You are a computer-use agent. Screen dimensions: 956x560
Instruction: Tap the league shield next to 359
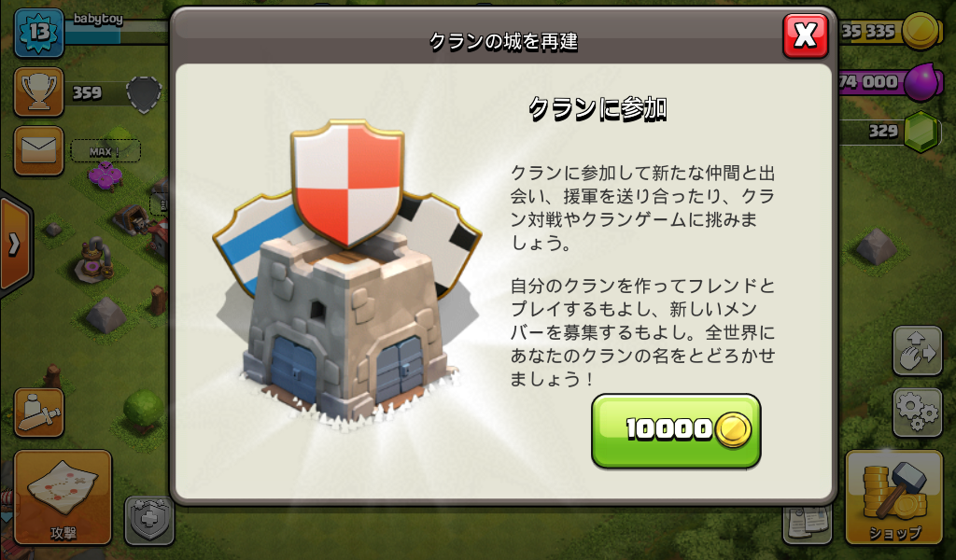[x=144, y=94]
